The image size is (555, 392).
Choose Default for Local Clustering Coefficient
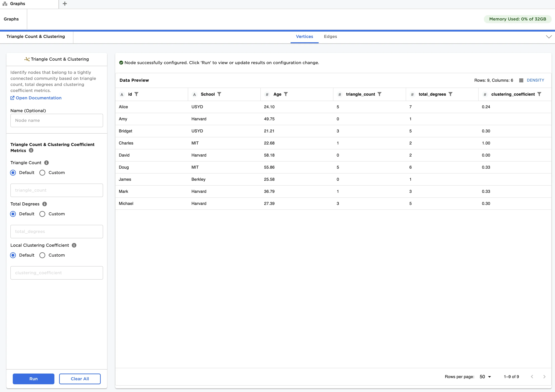click(13, 255)
